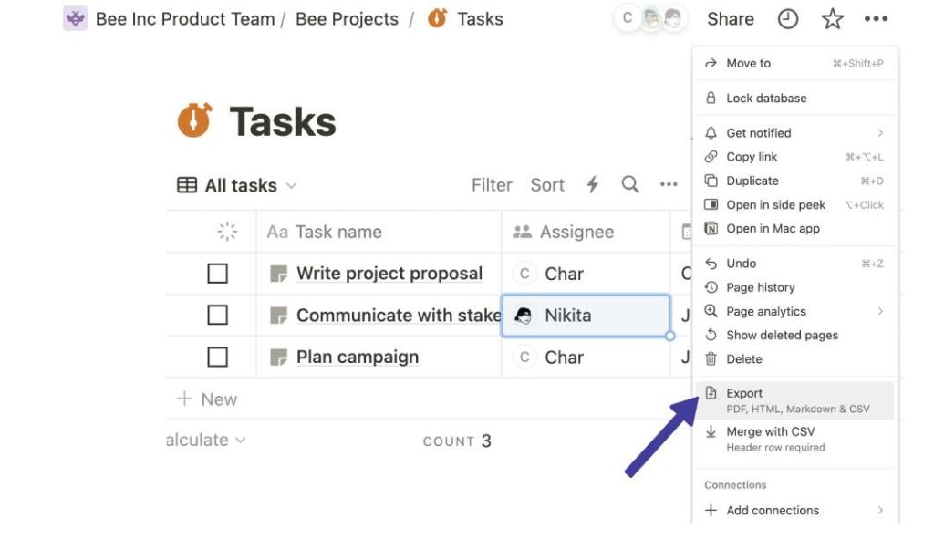Check the checkbox for Communicate with stakeholders

coord(216,315)
